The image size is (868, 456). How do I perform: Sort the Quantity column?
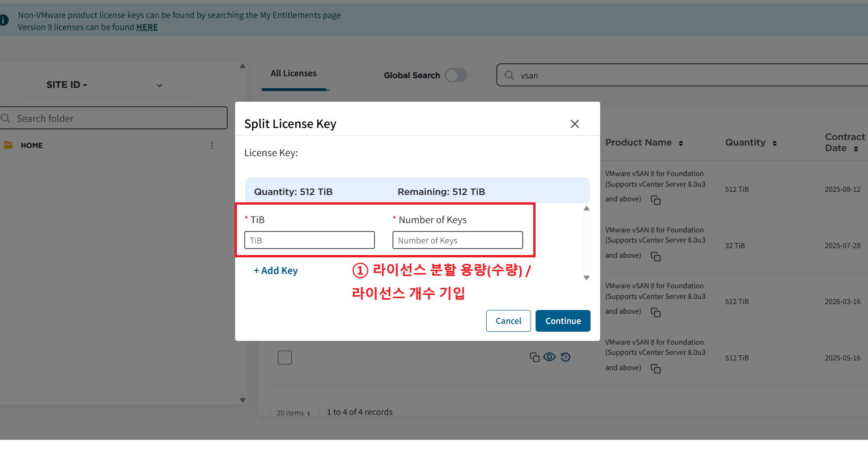coord(774,143)
